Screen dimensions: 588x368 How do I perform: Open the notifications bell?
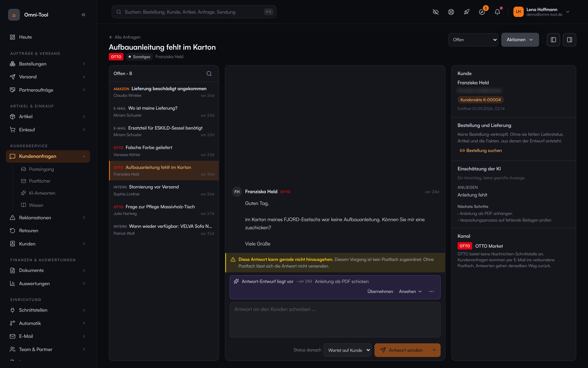(497, 12)
